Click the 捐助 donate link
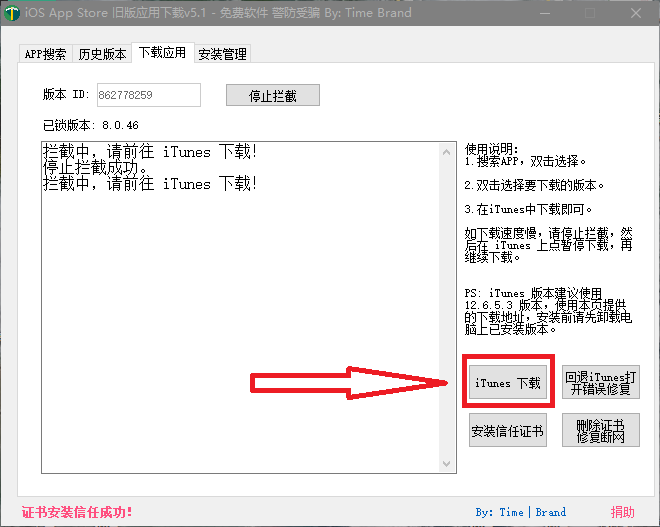The height and width of the screenshot is (527, 660). click(x=622, y=512)
